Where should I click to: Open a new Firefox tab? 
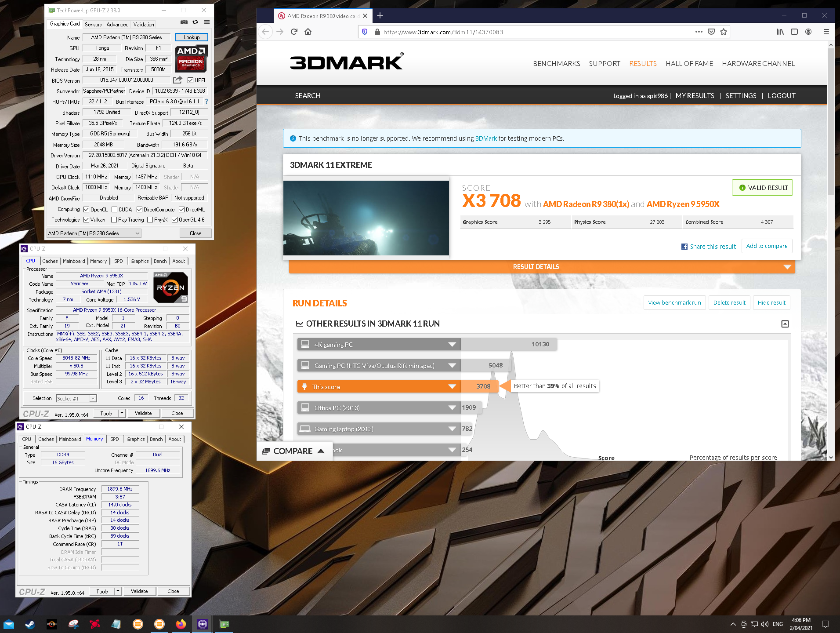pos(380,16)
